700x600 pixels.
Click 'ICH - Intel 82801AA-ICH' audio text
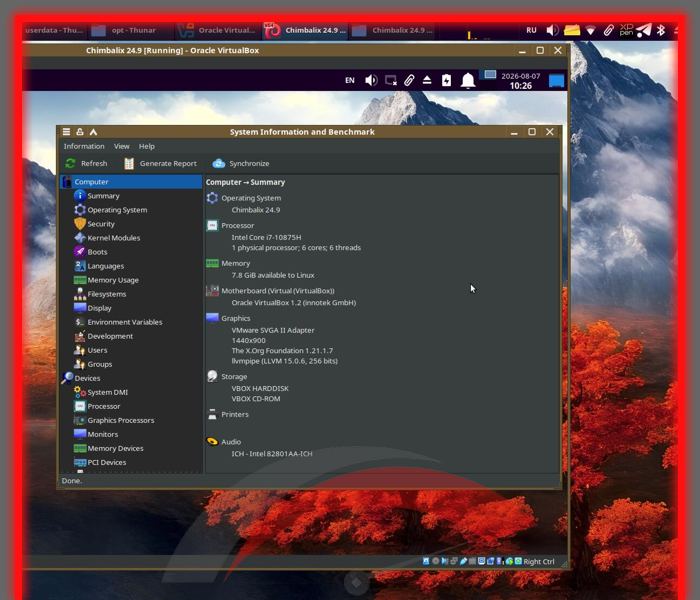tap(272, 454)
